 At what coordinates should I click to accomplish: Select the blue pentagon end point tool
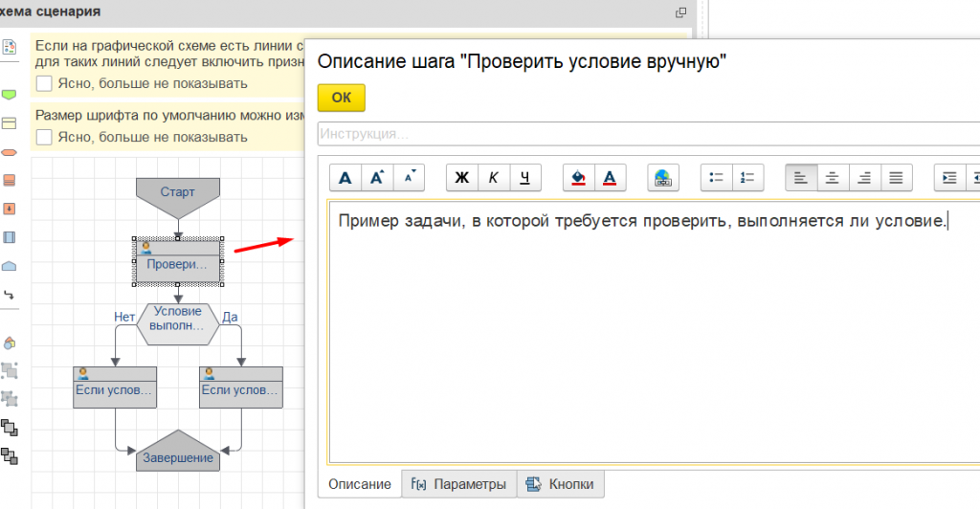pyautogui.click(x=9, y=266)
